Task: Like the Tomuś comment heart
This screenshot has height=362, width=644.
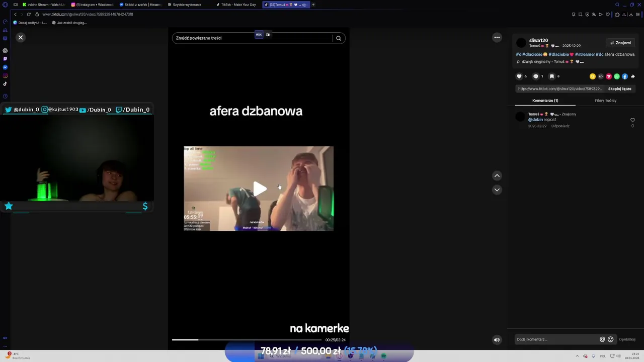Action: coord(632,120)
